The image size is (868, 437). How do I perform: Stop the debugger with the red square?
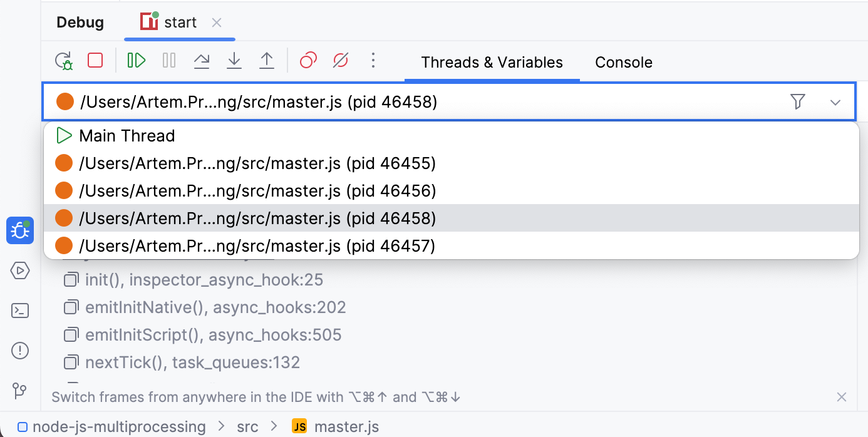click(x=96, y=60)
